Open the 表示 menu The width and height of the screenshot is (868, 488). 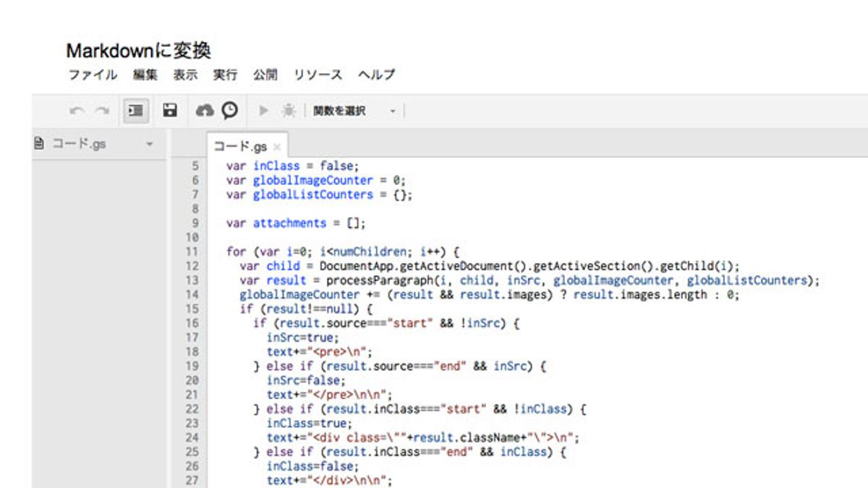(x=185, y=74)
